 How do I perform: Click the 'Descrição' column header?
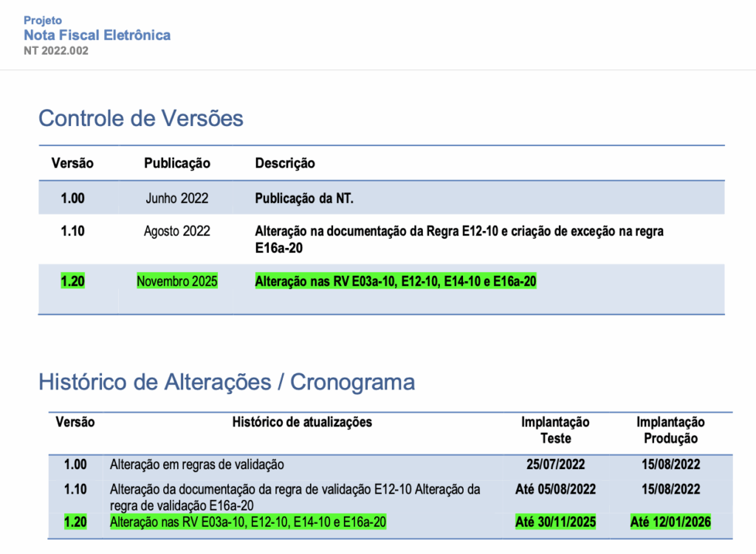tap(285, 163)
